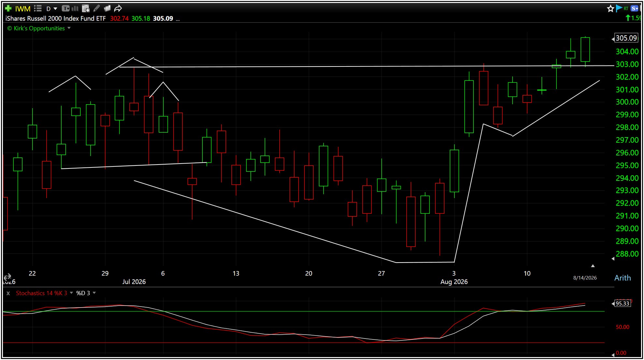Click the blue flag icon
Viewport: 644px width, 360px height.
coord(619,8)
